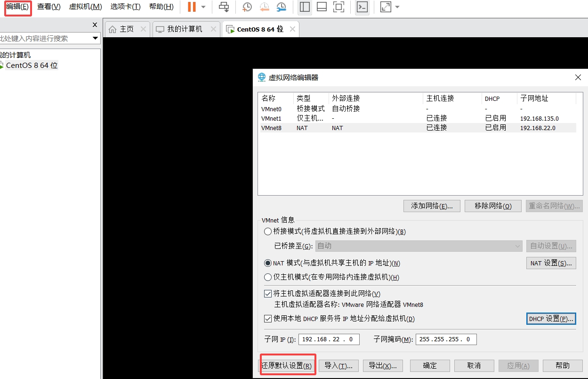Open the library search box dropdown arrow

pos(95,38)
